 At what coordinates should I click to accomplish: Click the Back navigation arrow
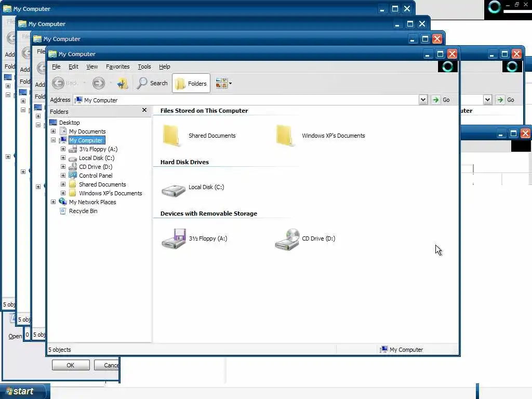pos(58,83)
